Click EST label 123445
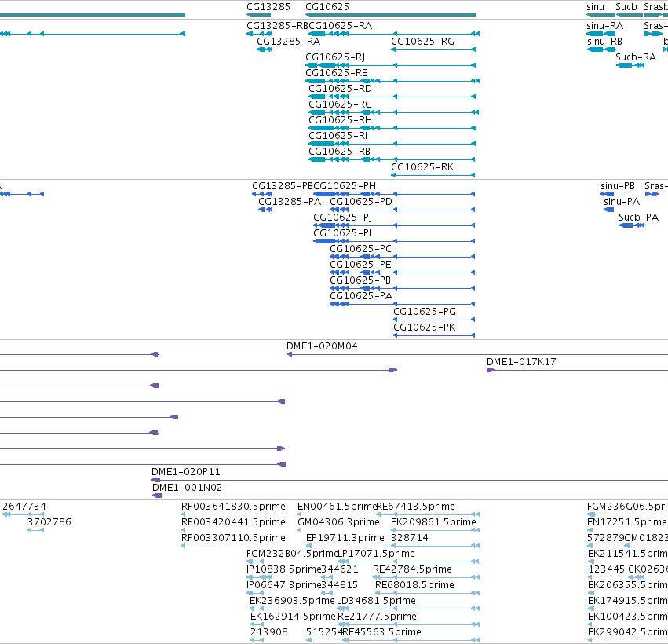 tap(607, 569)
